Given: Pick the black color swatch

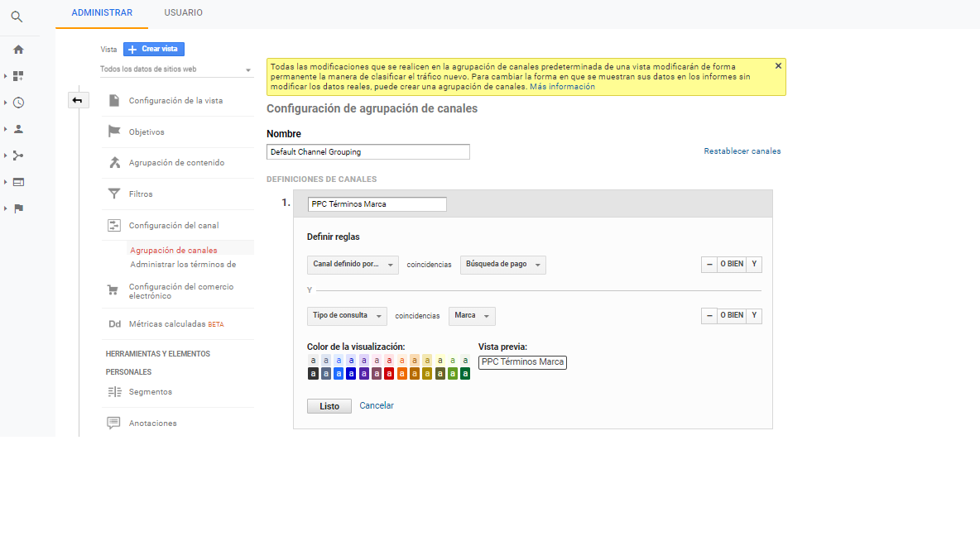Looking at the screenshot, I should pos(313,374).
